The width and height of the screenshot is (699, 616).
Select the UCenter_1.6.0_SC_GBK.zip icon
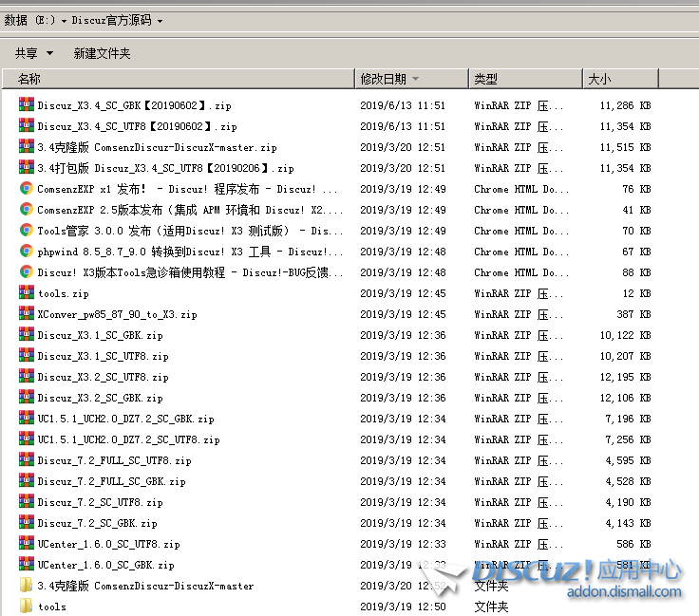tap(27, 565)
